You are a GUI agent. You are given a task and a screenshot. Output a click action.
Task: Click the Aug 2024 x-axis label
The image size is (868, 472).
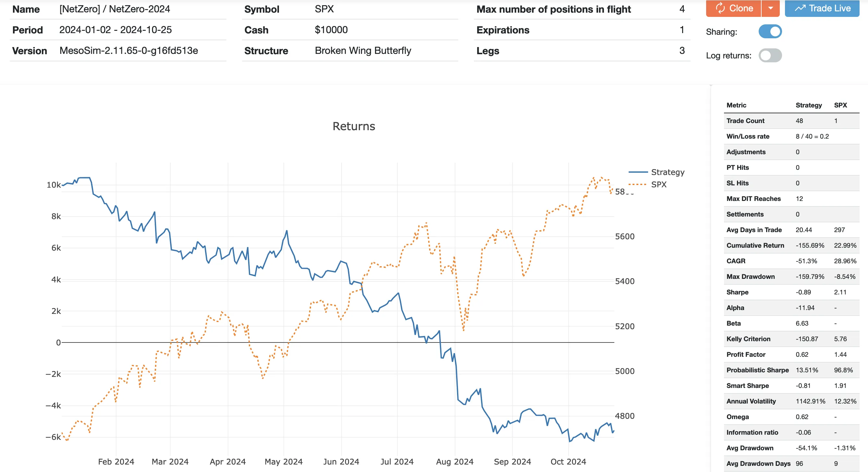tap(454, 462)
